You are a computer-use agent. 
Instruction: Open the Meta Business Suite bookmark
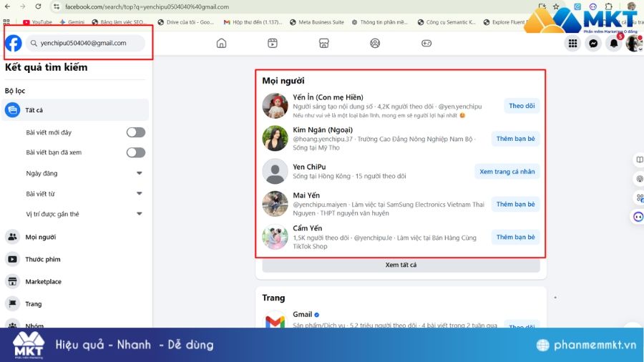[x=317, y=22]
